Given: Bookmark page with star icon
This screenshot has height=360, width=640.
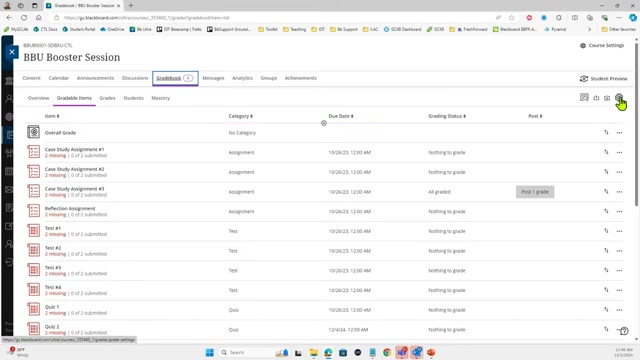Looking at the screenshot, I should coord(511,18).
